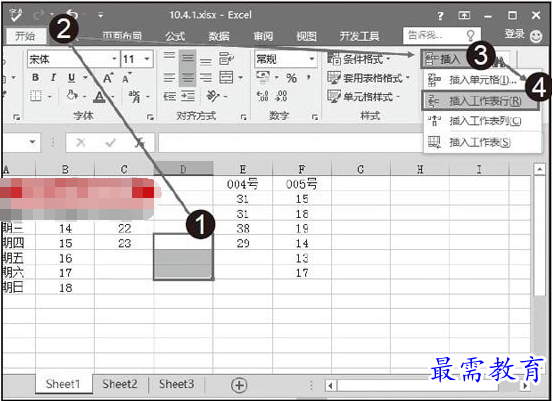The image size is (552, 401).
Task: Open Customize Quick Access Toolbar arrow
Action: 101,15
